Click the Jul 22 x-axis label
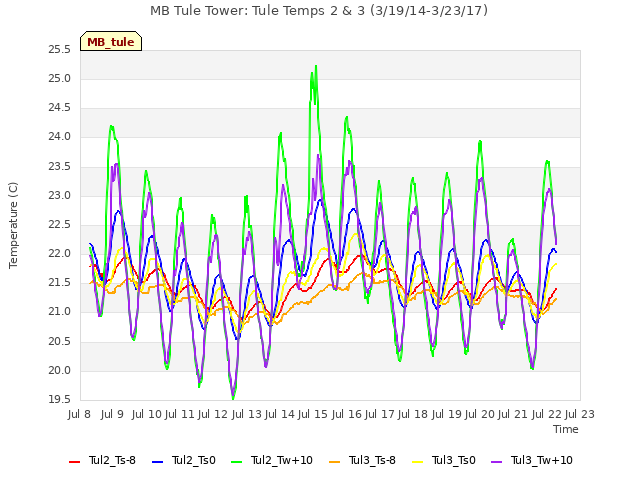This screenshot has height=480, width=640. [546, 415]
